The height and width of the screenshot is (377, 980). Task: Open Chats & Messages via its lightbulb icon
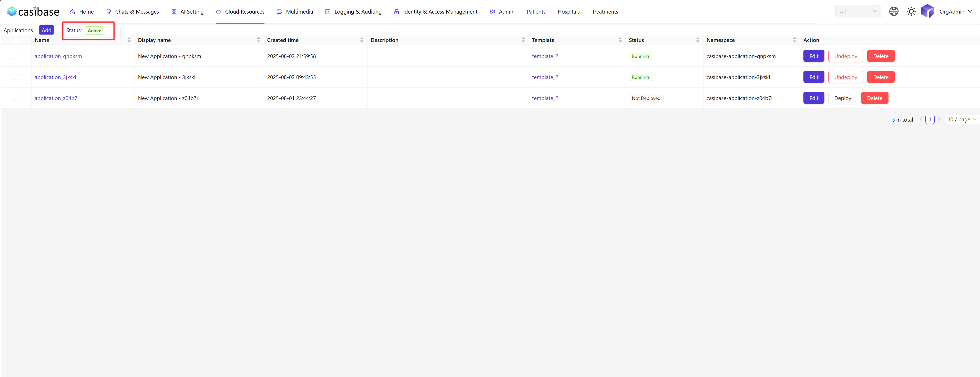(108, 12)
